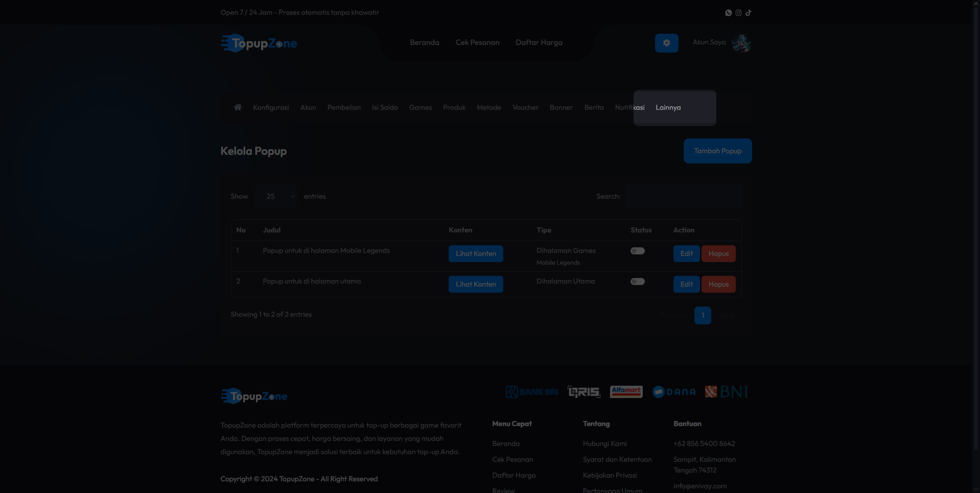Open Banner admin menu

(561, 107)
